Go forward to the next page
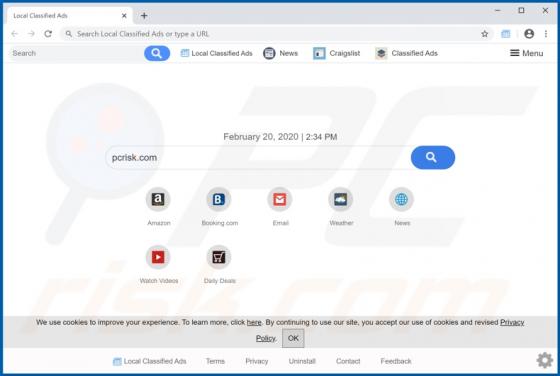 (x=31, y=34)
